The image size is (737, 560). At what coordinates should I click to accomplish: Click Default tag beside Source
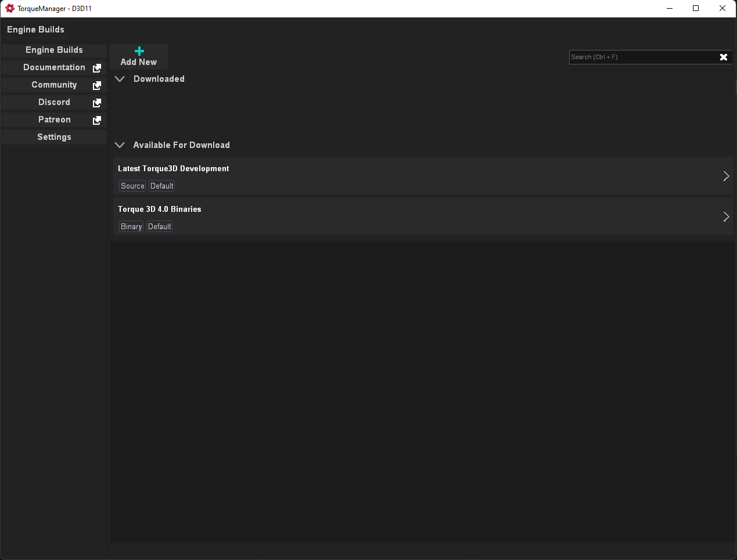pos(162,186)
